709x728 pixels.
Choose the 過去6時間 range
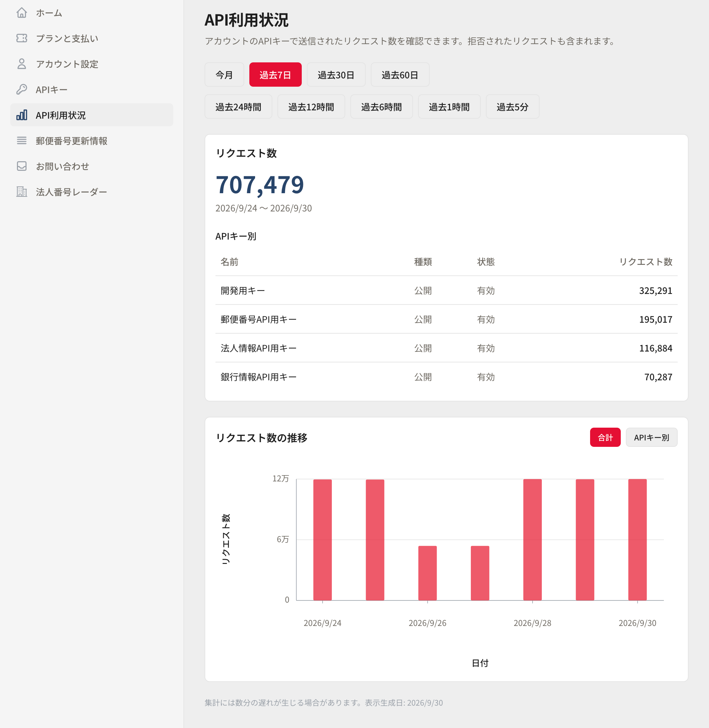point(382,107)
